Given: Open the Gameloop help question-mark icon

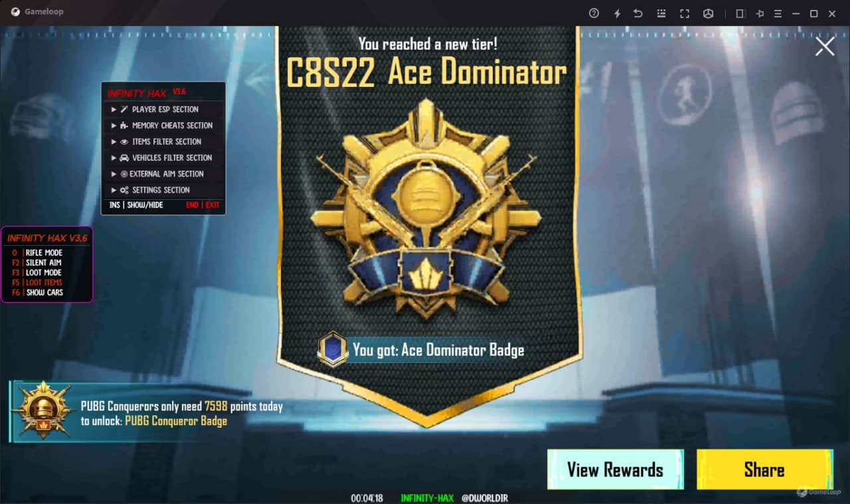Looking at the screenshot, I should click(594, 13).
